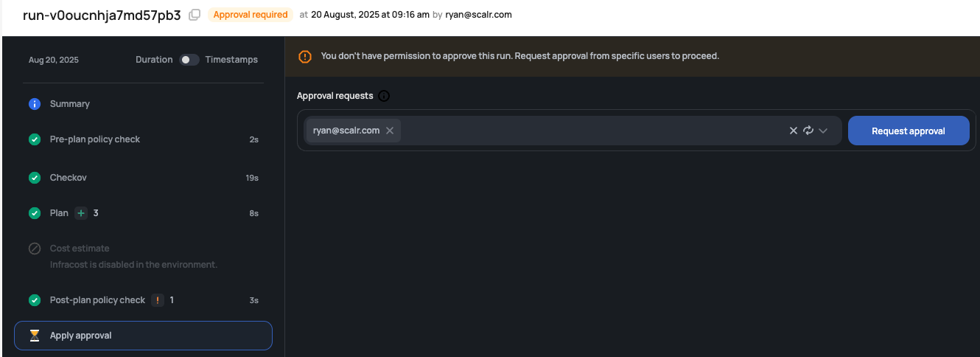This screenshot has width=980, height=357.
Task: Select the Apply approval step
Action: (143, 336)
